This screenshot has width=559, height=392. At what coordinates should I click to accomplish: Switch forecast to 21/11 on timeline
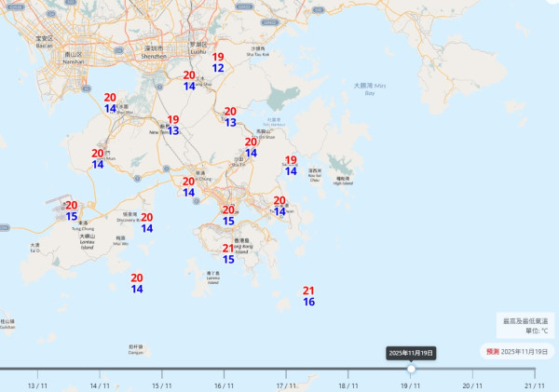tap(535, 385)
